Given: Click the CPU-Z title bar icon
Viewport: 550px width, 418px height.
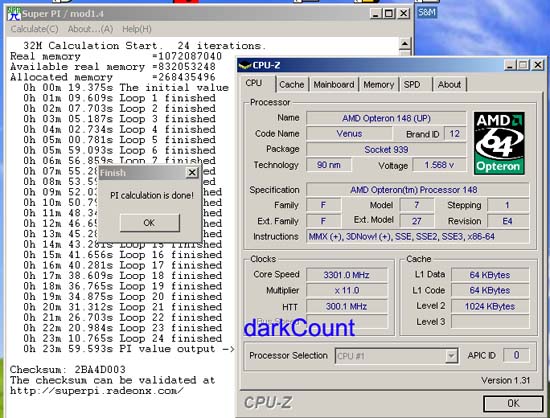Looking at the screenshot, I should pyautogui.click(x=244, y=65).
